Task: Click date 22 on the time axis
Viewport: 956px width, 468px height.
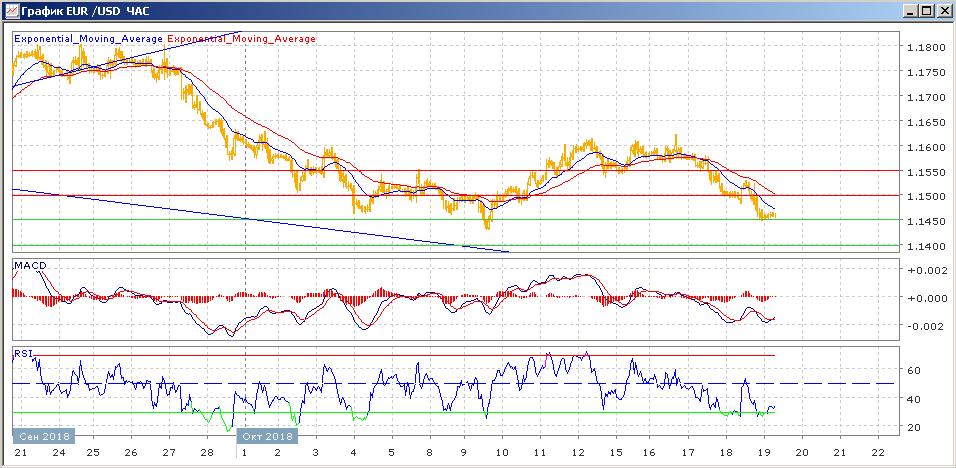Action: coord(877,453)
